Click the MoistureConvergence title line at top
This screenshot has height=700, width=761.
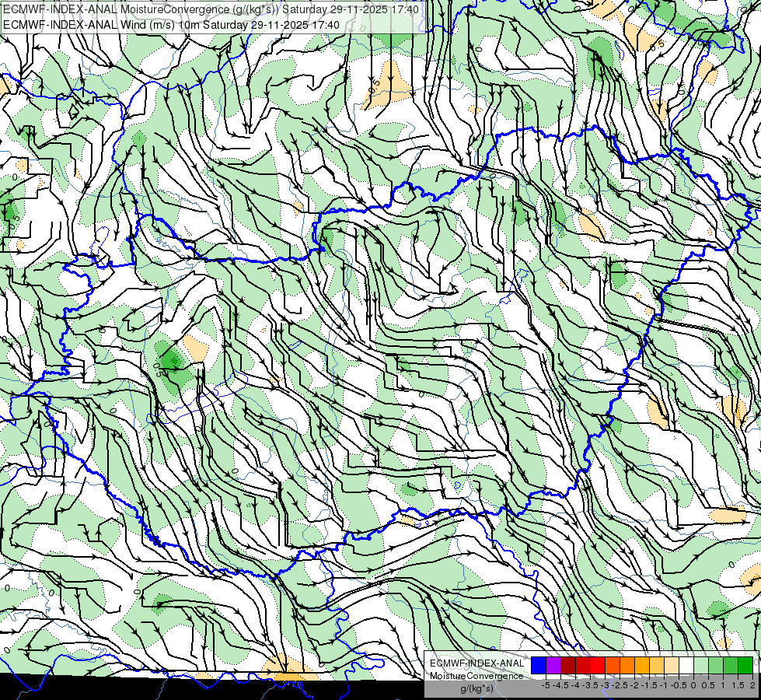tap(211, 9)
